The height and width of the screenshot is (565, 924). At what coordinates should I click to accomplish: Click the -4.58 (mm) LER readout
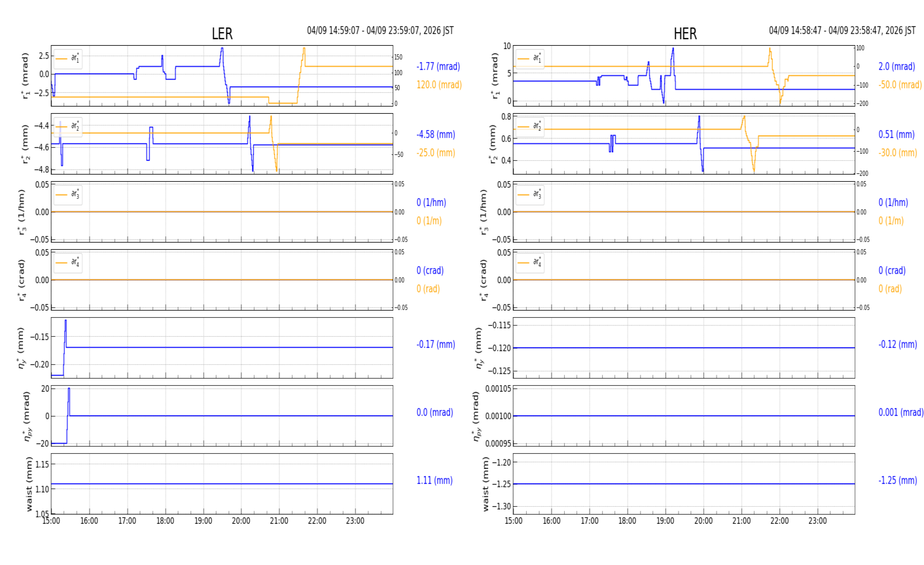pos(436,135)
